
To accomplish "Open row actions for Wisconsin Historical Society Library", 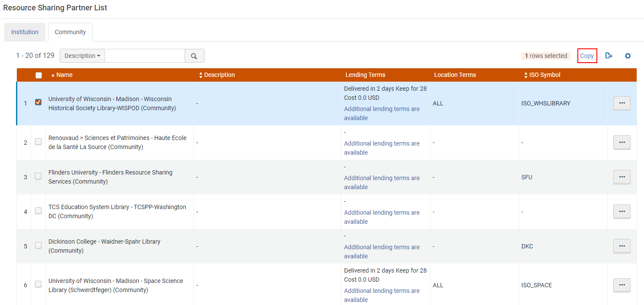I will tap(622, 103).
